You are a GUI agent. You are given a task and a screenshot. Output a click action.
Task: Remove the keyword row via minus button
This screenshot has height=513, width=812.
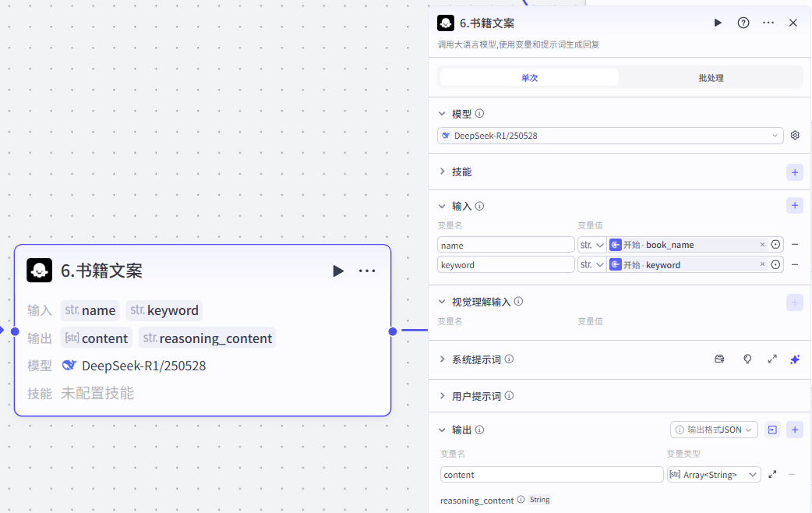[x=794, y=264]
